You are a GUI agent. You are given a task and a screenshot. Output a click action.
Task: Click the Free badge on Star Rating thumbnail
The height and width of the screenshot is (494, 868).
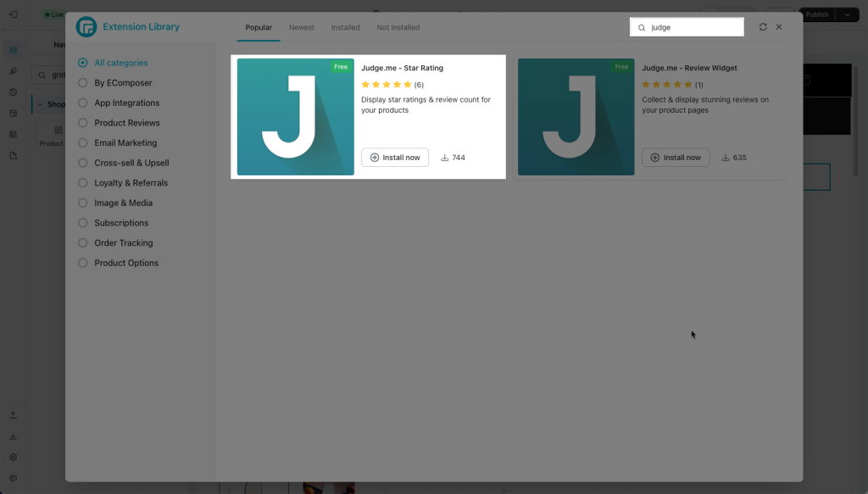coord(341,67)
